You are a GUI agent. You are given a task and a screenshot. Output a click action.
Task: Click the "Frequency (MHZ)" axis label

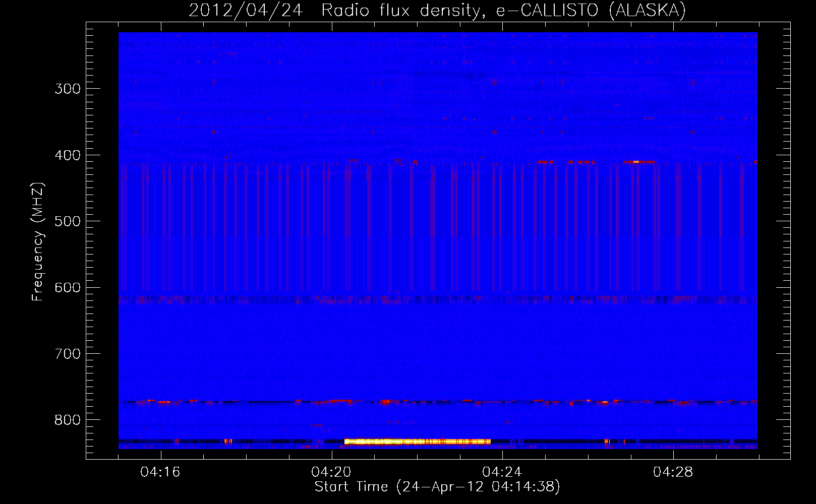coord(38,242)
